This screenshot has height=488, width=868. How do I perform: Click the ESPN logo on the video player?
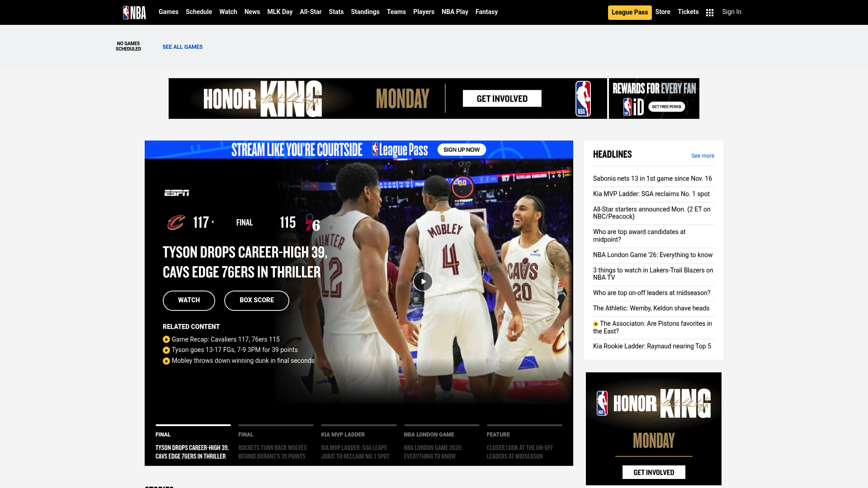coord(178,192)
